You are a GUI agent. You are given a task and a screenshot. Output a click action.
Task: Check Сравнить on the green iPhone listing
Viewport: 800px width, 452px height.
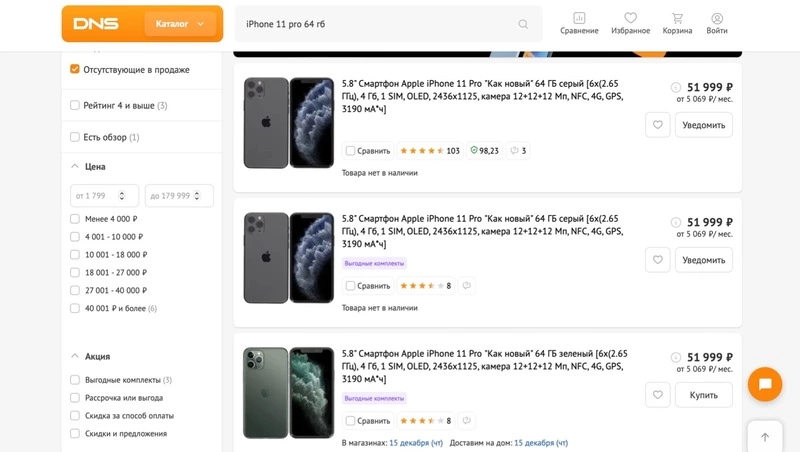351,421
